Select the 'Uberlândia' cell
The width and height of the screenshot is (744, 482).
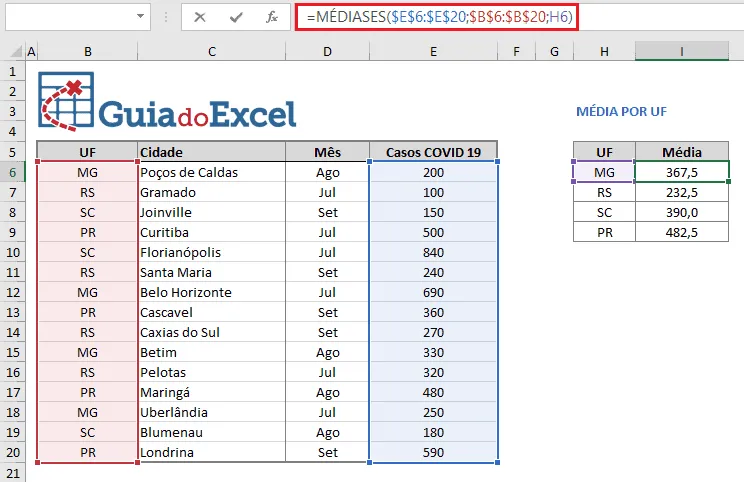[x=212, y=412]
